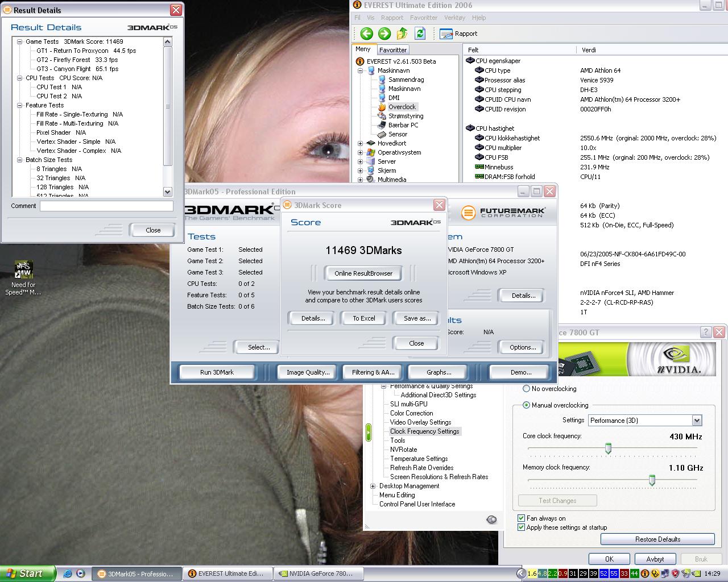
Task: Click the EVEREST back arrow icon
Action: tap(366, 34)
